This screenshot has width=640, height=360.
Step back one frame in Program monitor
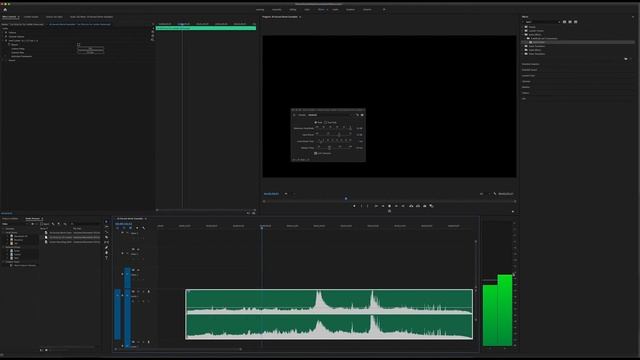tap(382, 206)
